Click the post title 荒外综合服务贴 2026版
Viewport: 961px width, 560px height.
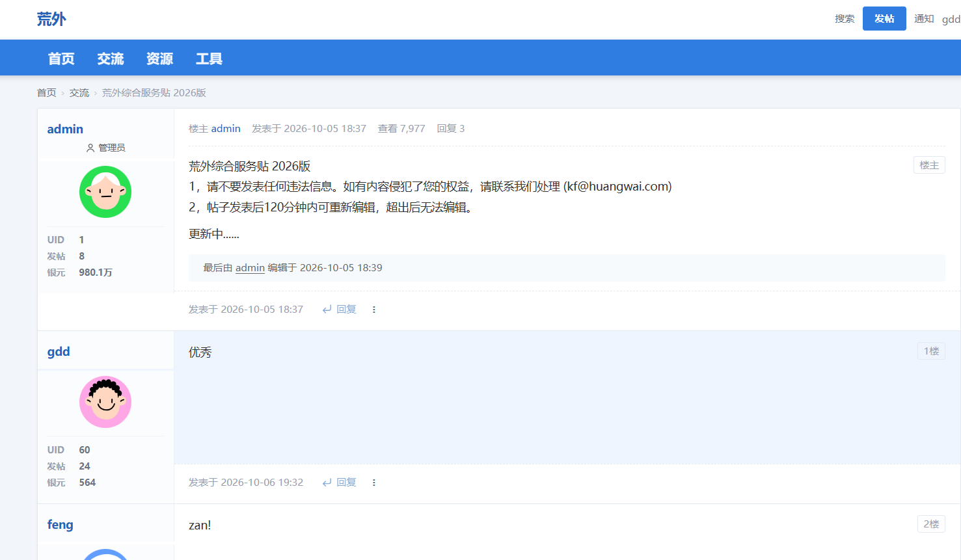pyautogui.click(x=250, y=167)
